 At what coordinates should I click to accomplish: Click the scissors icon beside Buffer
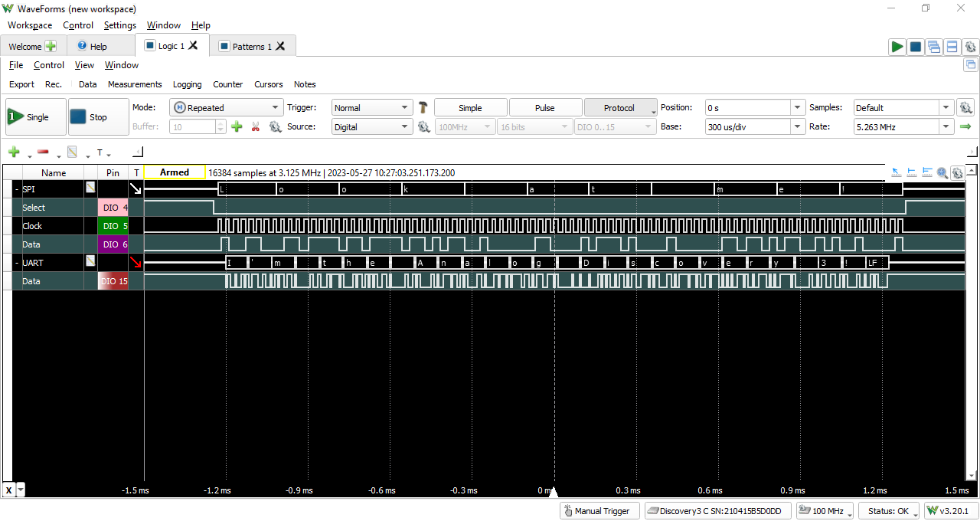click(256, 127)
